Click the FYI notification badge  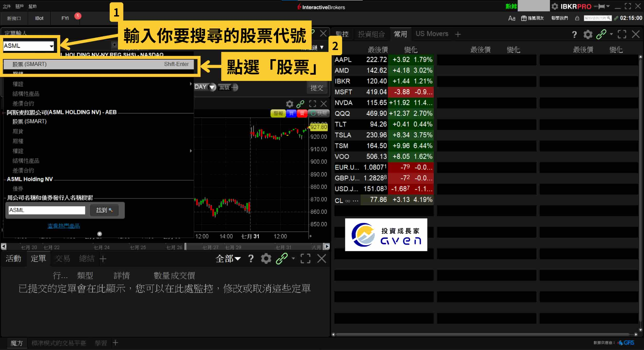(78, 16)
